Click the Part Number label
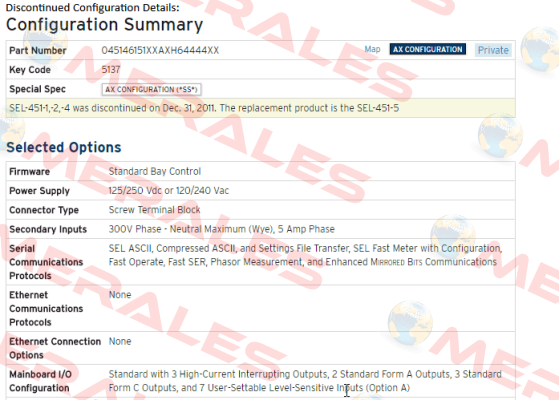Image resolution: width=559 pixels, height=400 pixels. click(38, 51)
